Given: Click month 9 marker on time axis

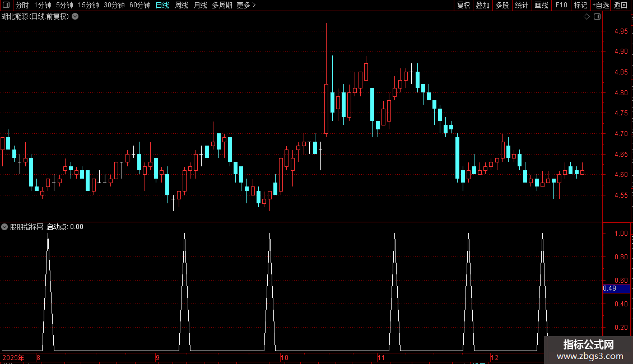Looking at the screenshot, I should pyautogui.click(x=158, y=357).
